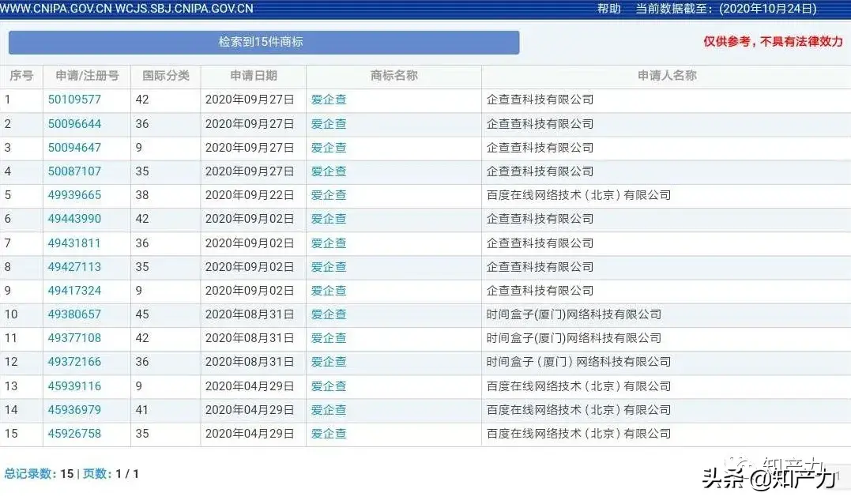Open registration number 49443990
The image size is (851, 504).
[74, 219]
